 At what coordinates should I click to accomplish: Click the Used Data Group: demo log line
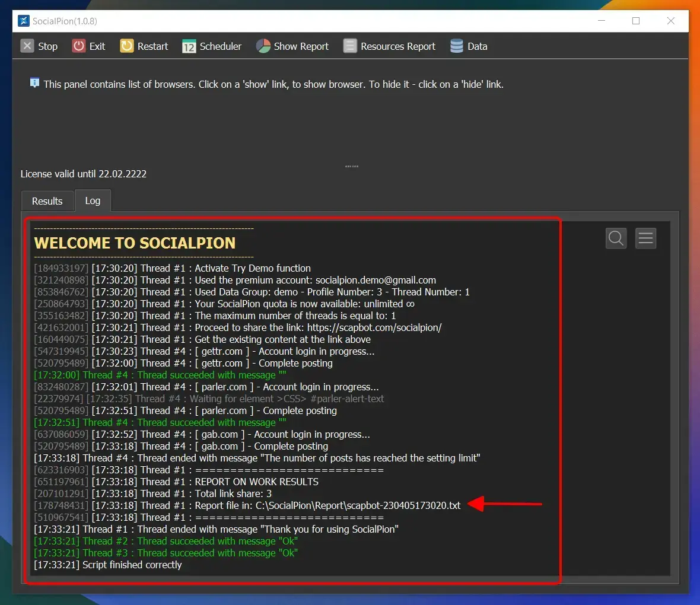coord(252,292)
